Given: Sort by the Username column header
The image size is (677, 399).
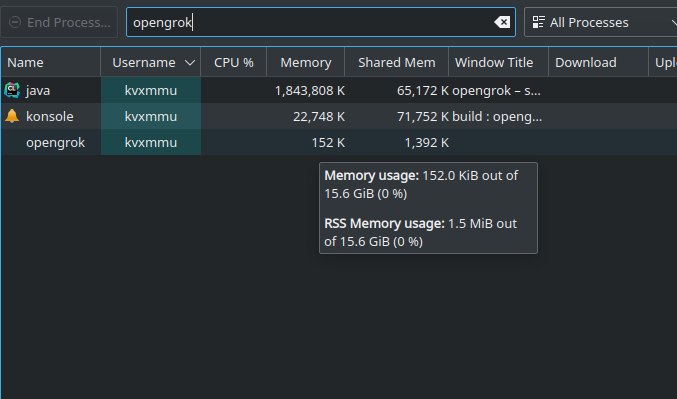Looking at the screenshot, I should tap(150, 63).
